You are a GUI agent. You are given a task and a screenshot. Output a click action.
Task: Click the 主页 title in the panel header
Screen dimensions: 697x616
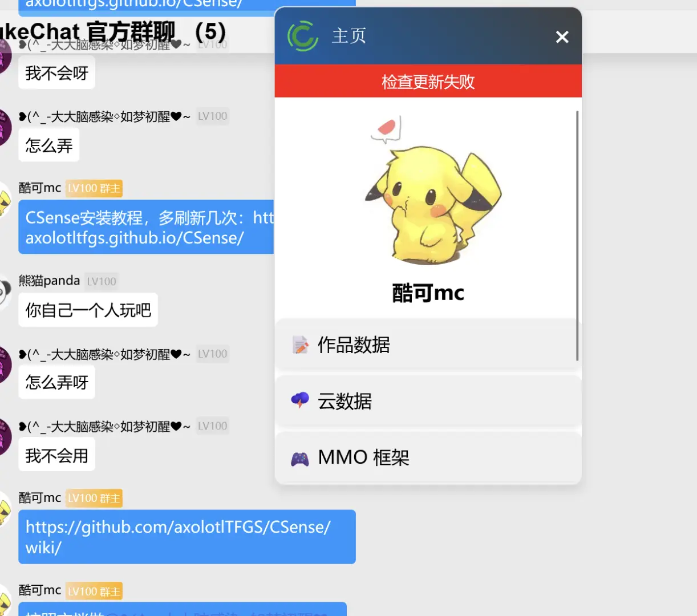coord(349,36)
